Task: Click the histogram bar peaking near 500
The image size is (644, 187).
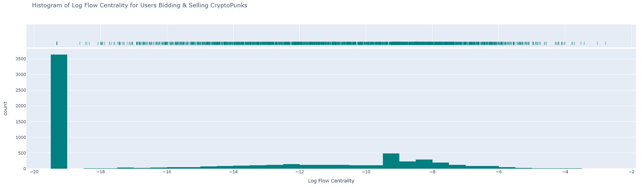Action: tap(391, 161)
